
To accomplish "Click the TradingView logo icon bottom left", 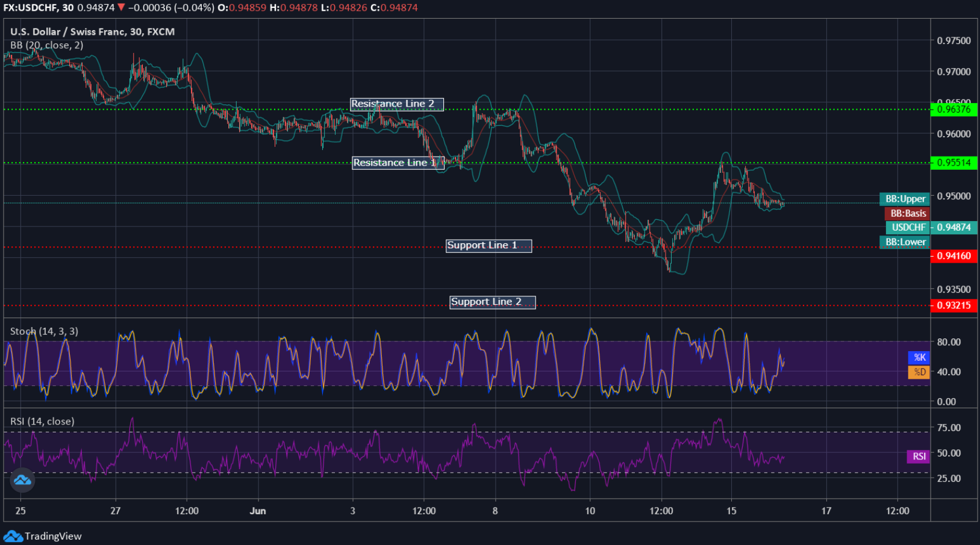I will click(21, 480).
